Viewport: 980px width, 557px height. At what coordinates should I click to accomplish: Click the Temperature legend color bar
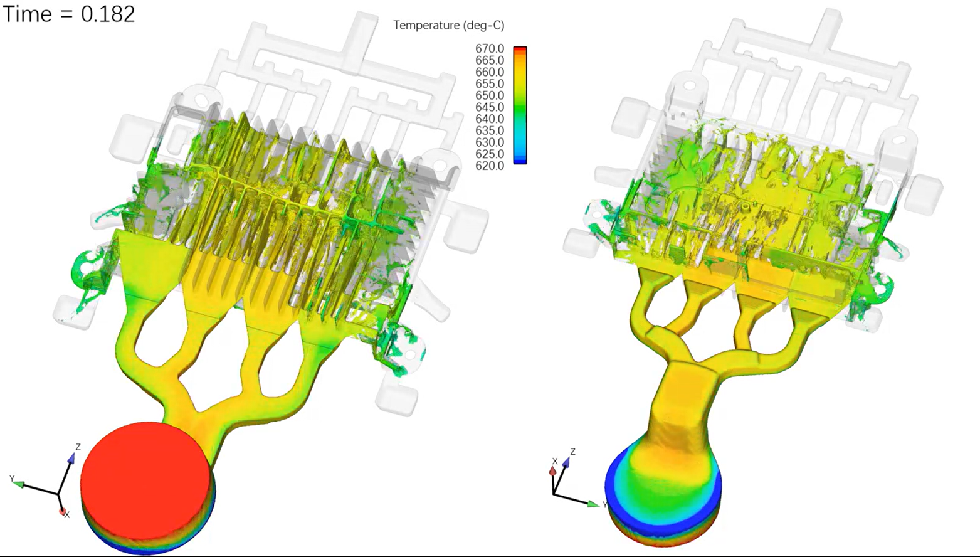tap(520, 105)
